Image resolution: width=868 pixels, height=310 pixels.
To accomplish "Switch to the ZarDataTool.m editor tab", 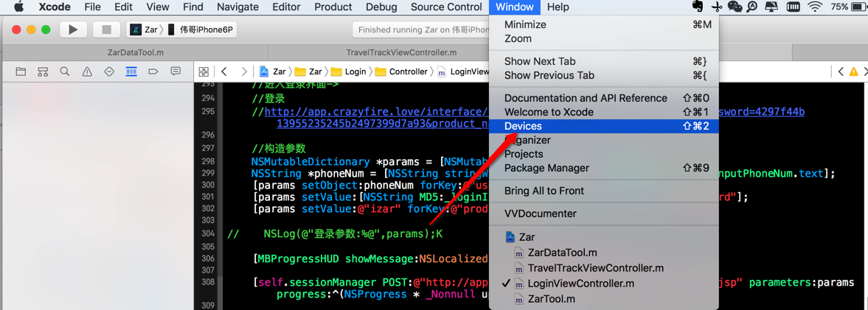I will click(135, 52).
